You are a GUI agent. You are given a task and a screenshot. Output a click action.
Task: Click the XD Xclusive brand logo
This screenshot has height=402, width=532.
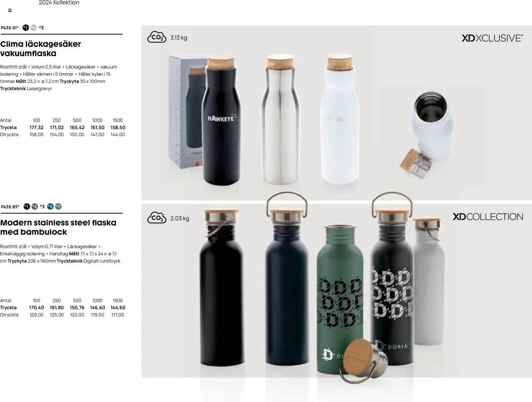tap(492, 38)
